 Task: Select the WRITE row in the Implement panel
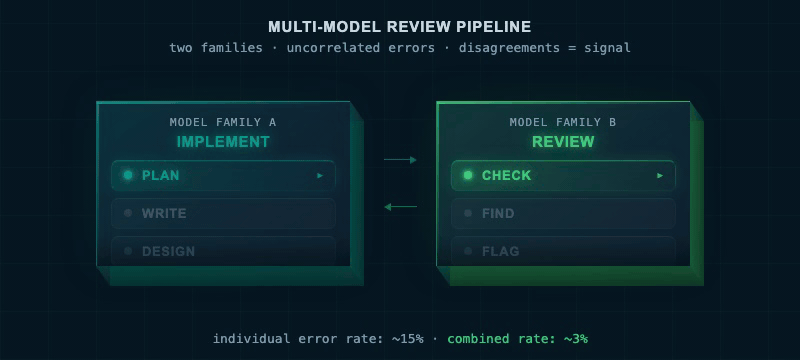[223, 213]
